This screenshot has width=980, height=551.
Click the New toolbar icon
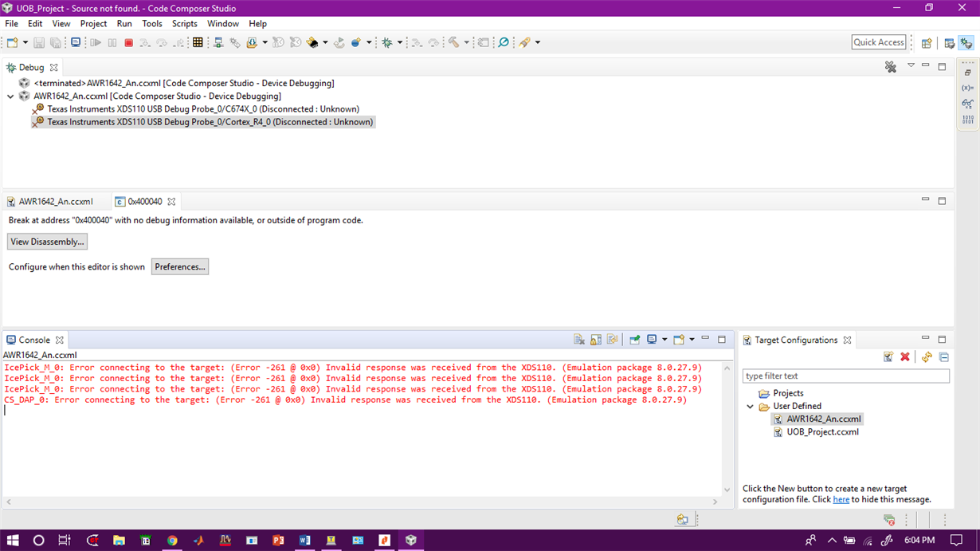13,42
